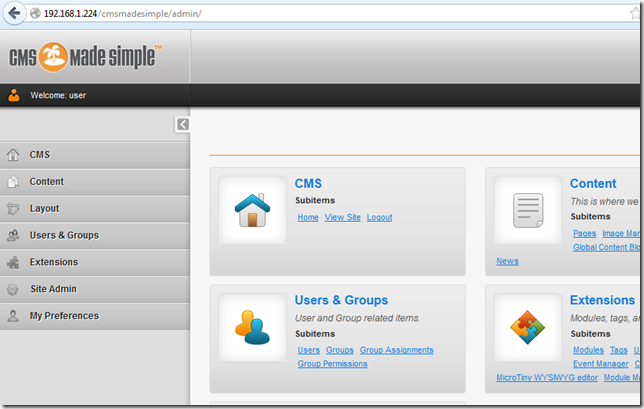Click the document thumbnail in Content card
The height and width of the screenshot is (409, 644).
[x=528, y=210]
